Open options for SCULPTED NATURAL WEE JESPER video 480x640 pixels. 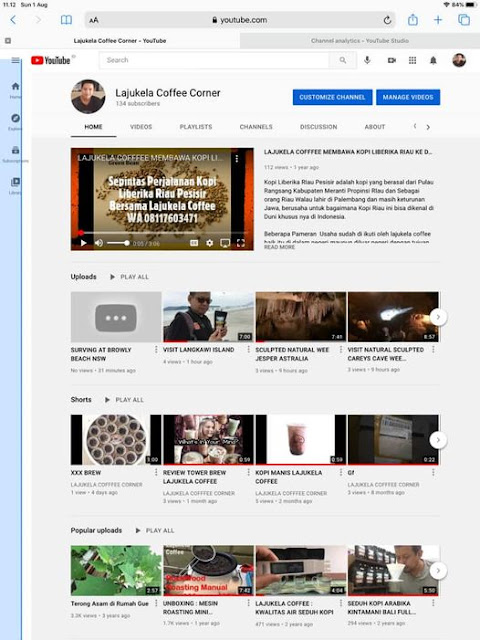(x=341, y=349)
